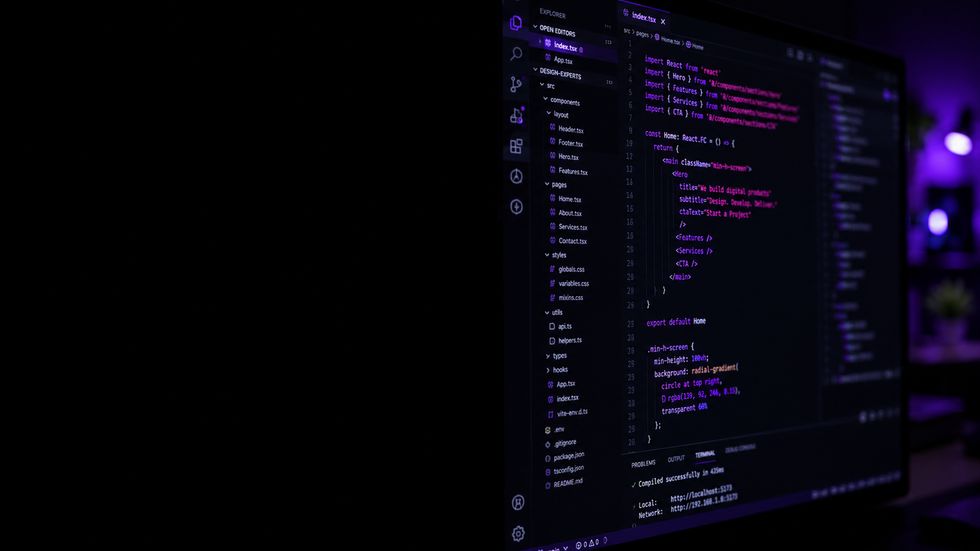This screenshot has height=551, width=980.
Task: Switch to the OUTPUT panel tab
Action: (676, 459)
